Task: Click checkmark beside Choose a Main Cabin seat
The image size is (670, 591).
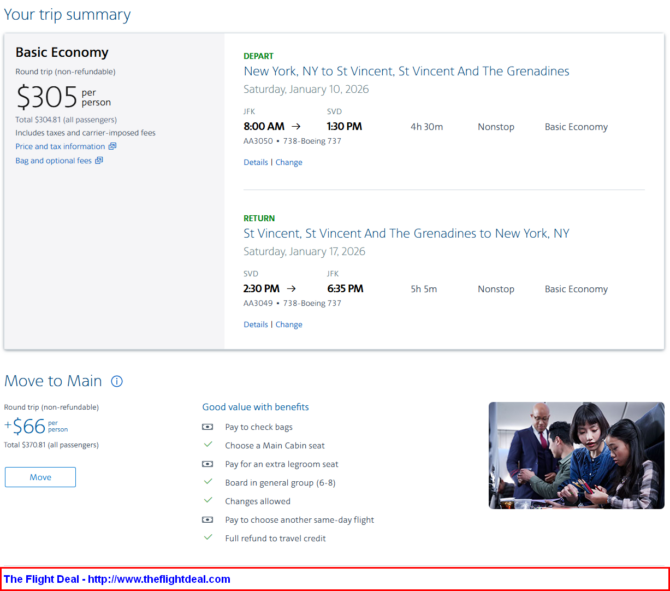Action: [208, 444]
